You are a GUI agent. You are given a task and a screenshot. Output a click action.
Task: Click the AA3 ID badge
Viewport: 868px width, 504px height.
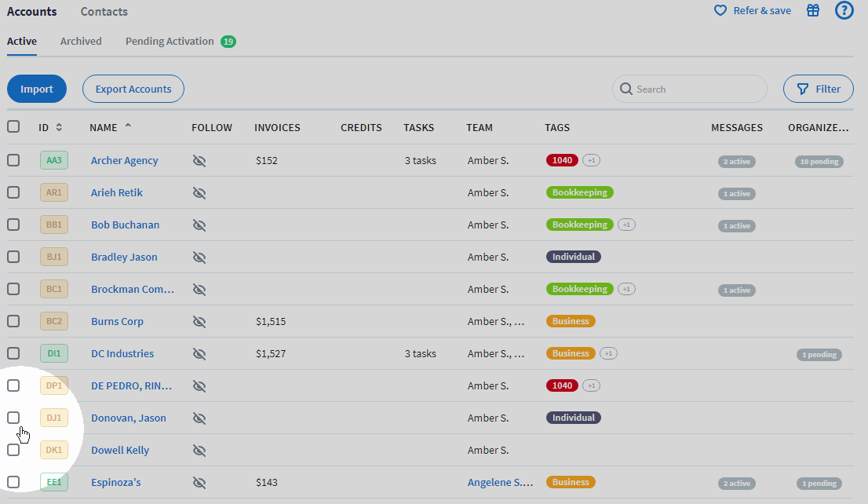[x=54, y=160]
